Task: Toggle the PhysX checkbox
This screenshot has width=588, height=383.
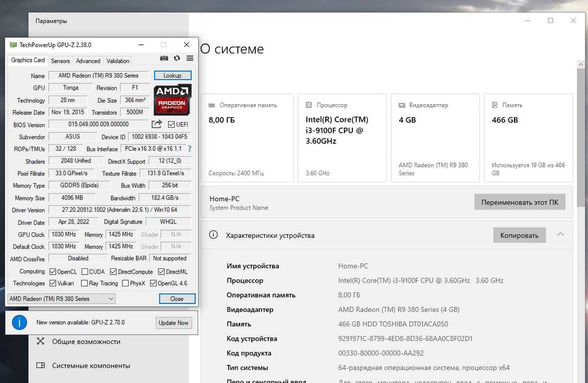Action: pyautogui.click(x=125, y=283)
